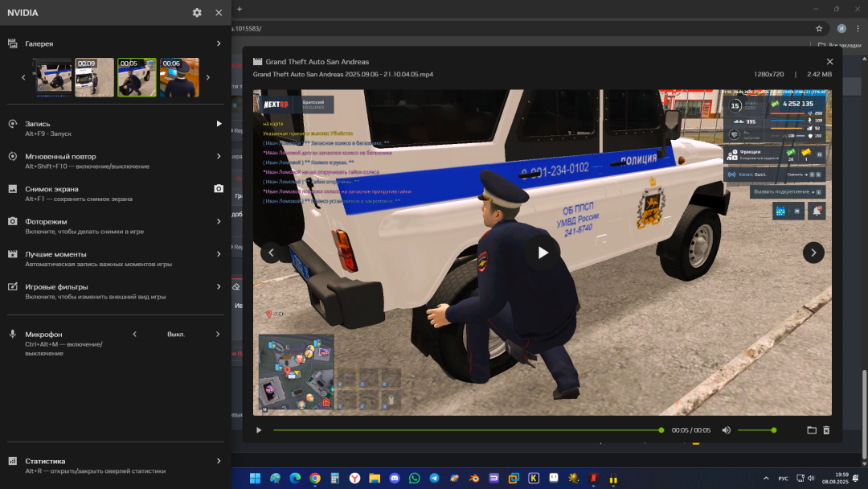Switch microphone mode with left arrow
Screen dimensions: 868x489
pos(134,334)
